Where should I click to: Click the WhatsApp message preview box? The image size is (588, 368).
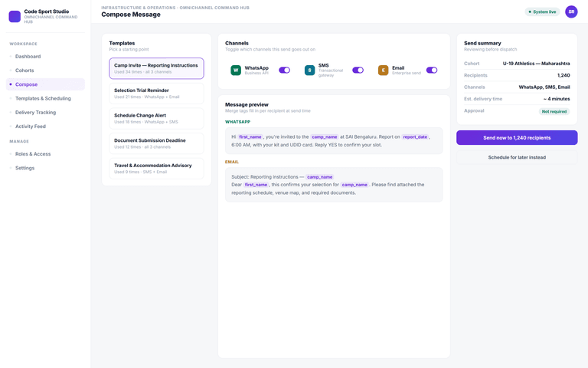(x=334, y=141)
